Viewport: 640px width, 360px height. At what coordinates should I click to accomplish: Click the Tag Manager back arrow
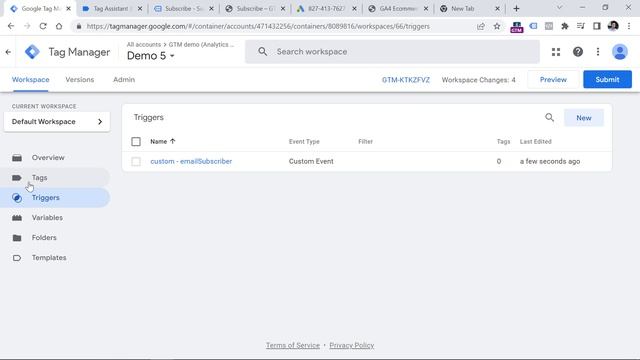tap(8, 52)
